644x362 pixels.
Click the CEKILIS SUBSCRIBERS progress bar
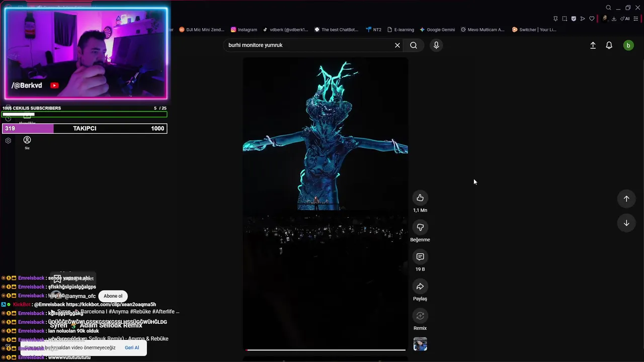85,114
